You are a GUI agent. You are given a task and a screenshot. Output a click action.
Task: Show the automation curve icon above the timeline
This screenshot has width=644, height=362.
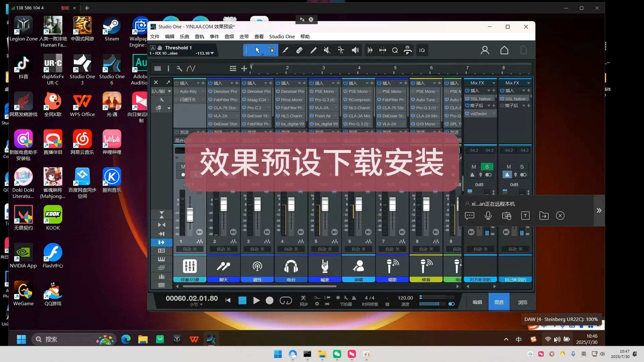click(191, 68)
